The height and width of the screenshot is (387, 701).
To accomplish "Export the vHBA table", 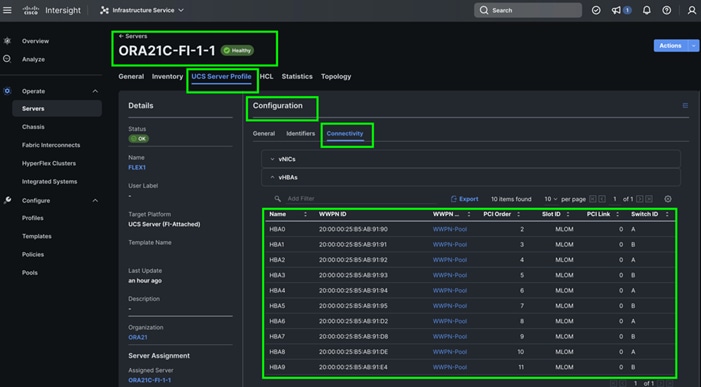I will [x=465, y=199].
